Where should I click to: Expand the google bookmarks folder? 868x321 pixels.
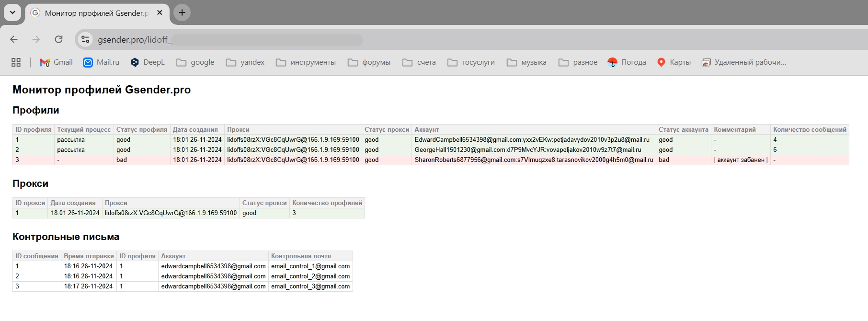pyautogui.click(x=195, y=62)
